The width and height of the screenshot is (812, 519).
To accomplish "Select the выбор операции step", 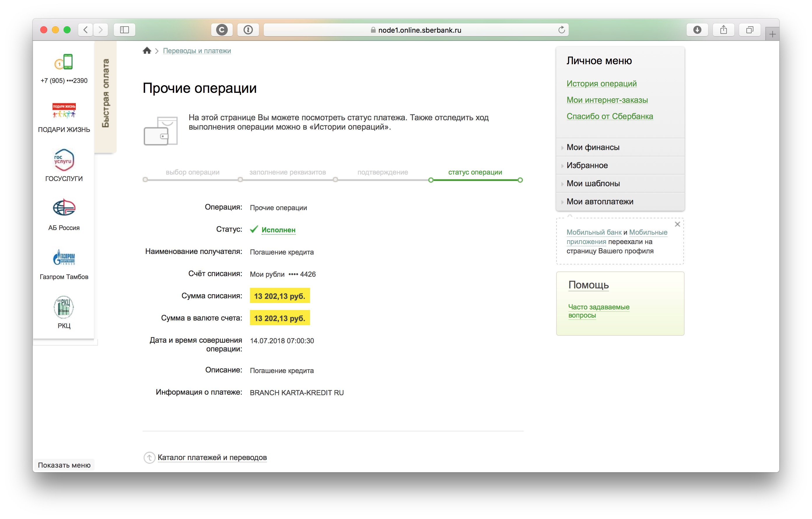I will pyautogui.click(x=192, y=172).
